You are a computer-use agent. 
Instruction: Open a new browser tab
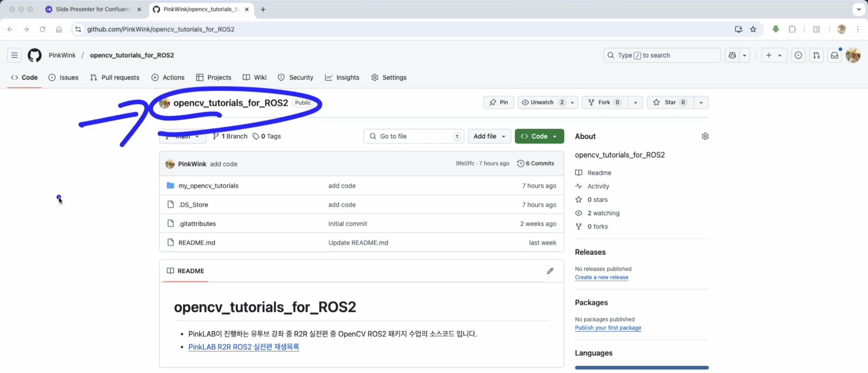pyautogui.click(x=263, y=9)
